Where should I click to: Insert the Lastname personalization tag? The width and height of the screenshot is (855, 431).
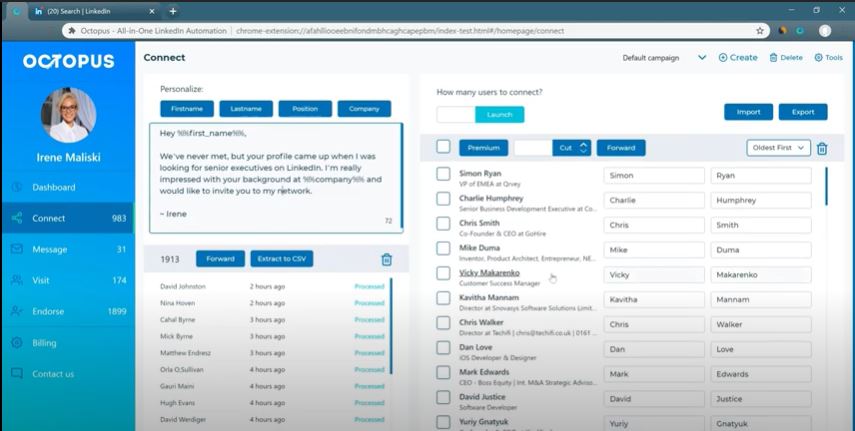pos(246,109)
